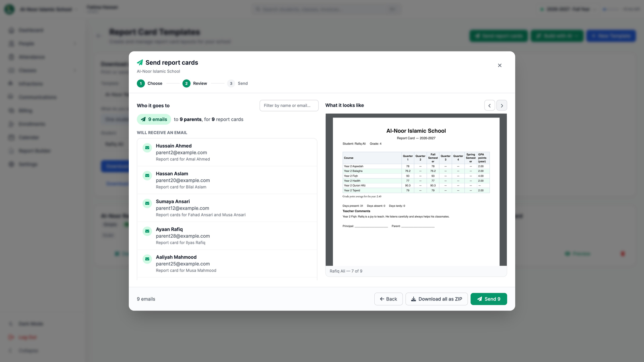
Task: Click the report card preview thumbnail
Action: [416, 189]
